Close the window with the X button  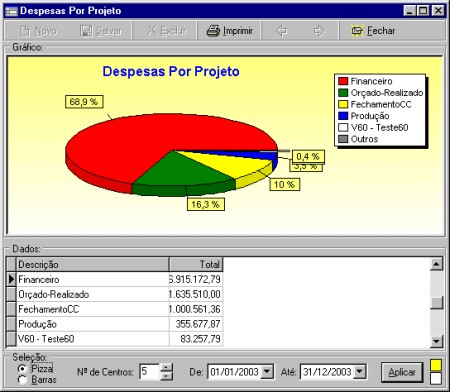tap(438, 11)
